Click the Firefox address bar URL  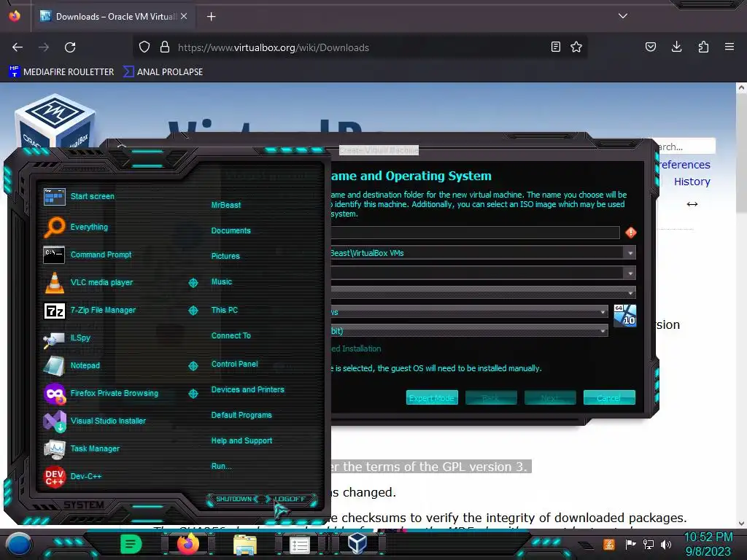click(x=274, y=47)
